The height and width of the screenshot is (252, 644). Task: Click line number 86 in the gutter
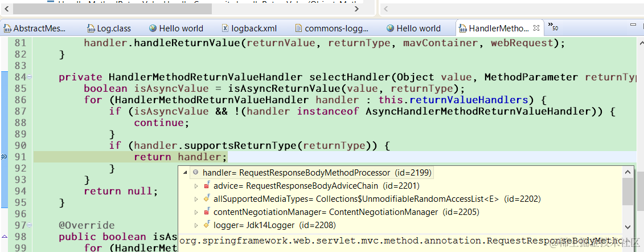click(x=20, y=100)
